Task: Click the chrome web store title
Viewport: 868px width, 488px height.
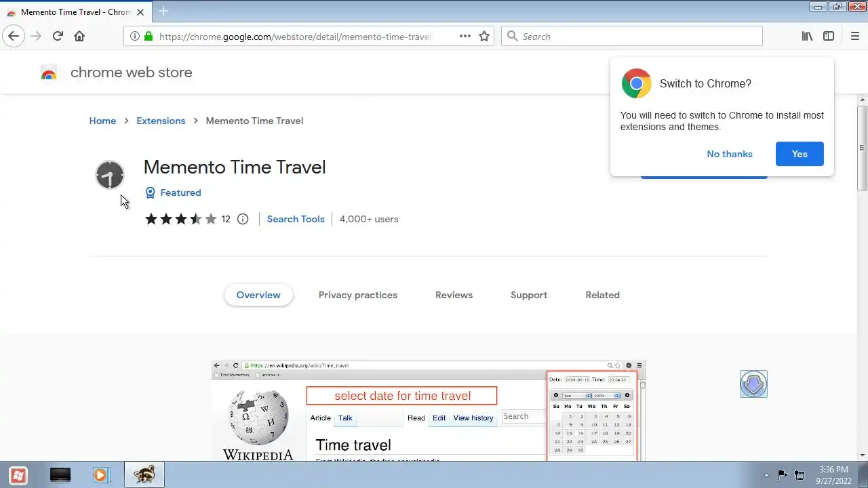Action: click(132, 73)
